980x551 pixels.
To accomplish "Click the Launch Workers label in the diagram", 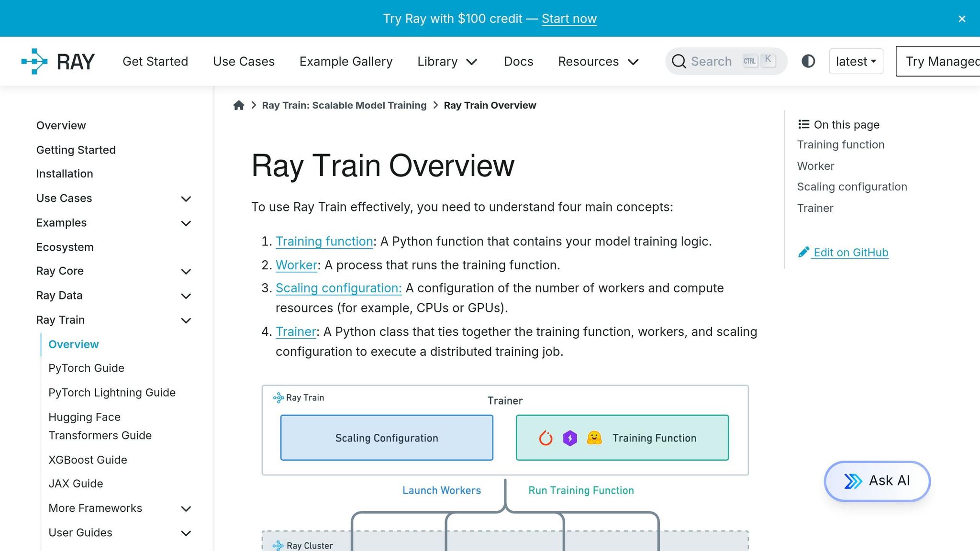I will click(441, 490).
